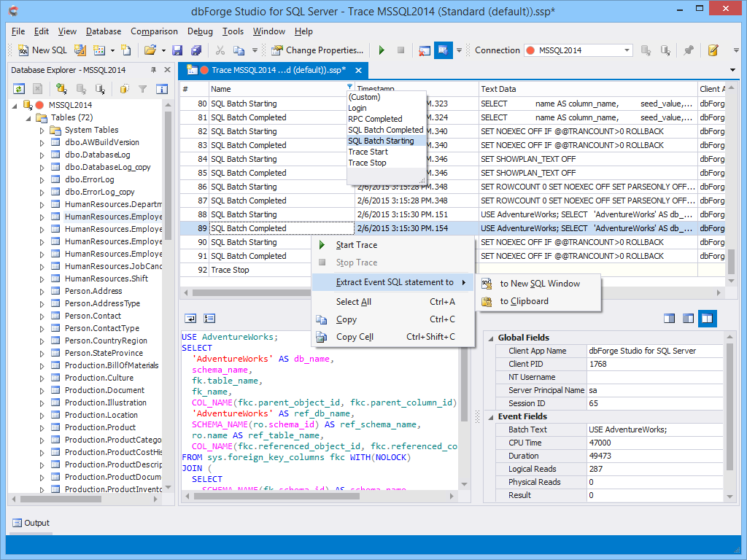Toggle the highlighted right-side panel layout button
The height and width of the screenshot is (560, 747).
point(707,319)
